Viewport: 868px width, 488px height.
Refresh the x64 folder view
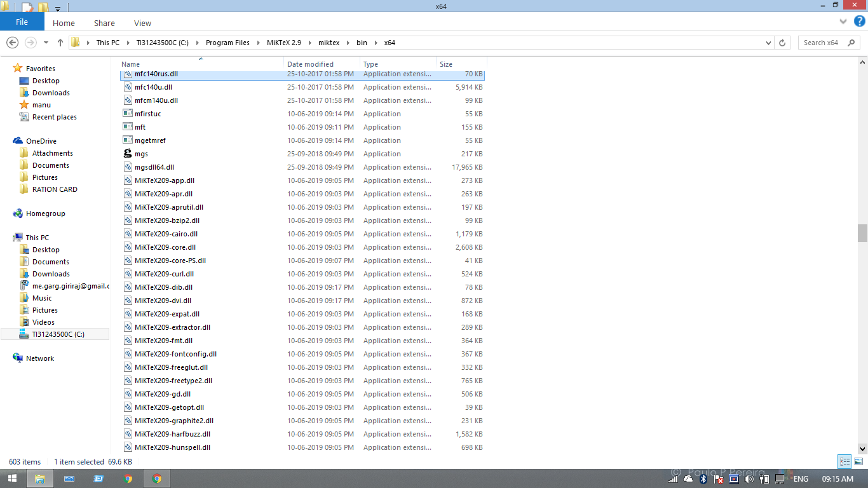[x=783, y=43]
